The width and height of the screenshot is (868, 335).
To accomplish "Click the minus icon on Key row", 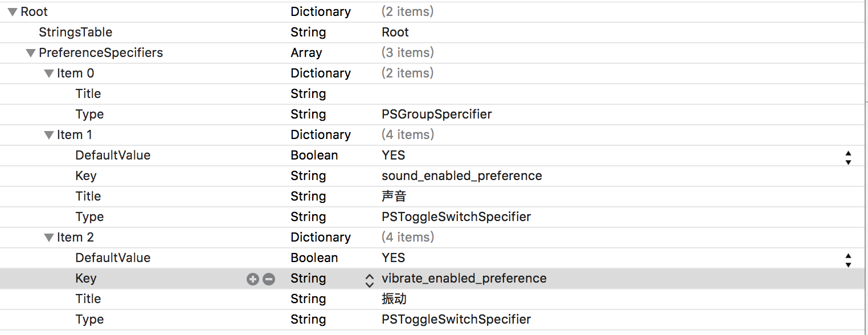I will point(269,279).
